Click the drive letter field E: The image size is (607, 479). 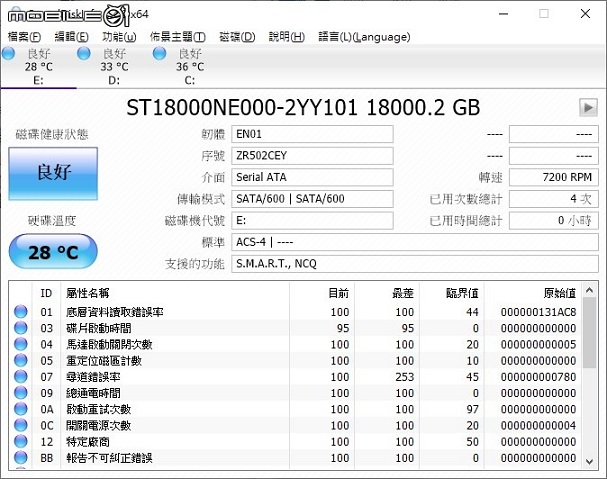pos(312,220)
